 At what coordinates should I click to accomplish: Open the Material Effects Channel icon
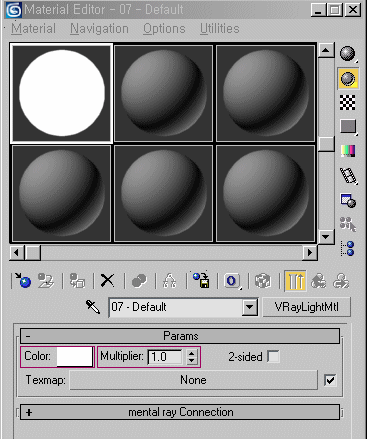(x=232, y=281)
